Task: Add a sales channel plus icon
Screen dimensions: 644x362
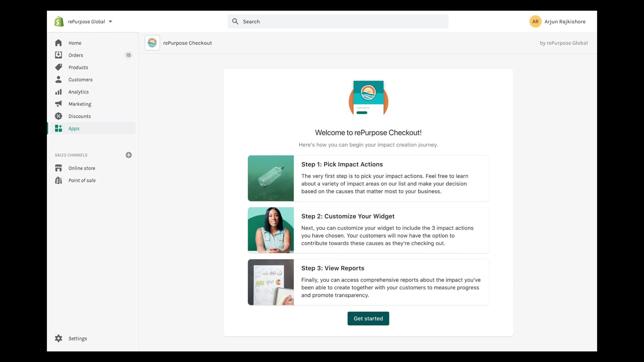Action: click(x=129, y=155)
